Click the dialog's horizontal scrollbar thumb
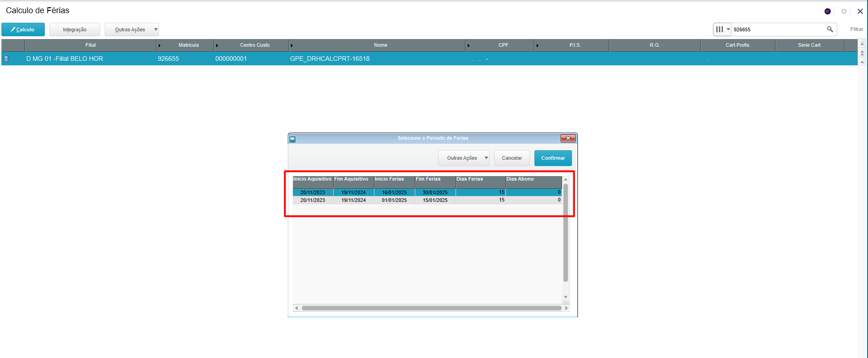868x358 pixels. tap(432, 308)
